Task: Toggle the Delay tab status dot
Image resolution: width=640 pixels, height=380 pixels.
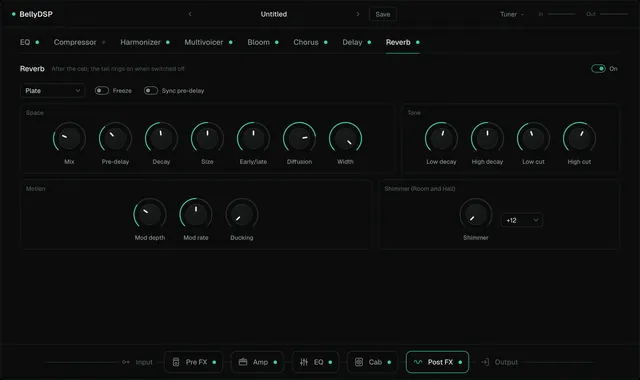Action: tap(369, 42)
